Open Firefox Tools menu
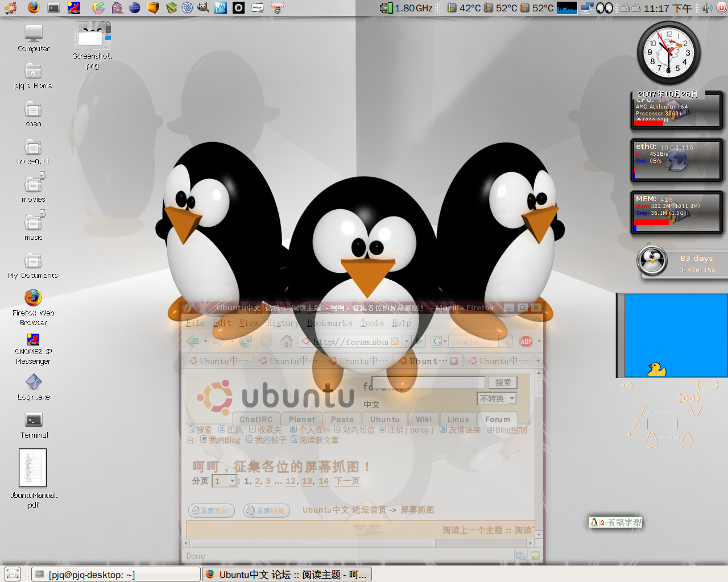 click(x=372, y=323)
